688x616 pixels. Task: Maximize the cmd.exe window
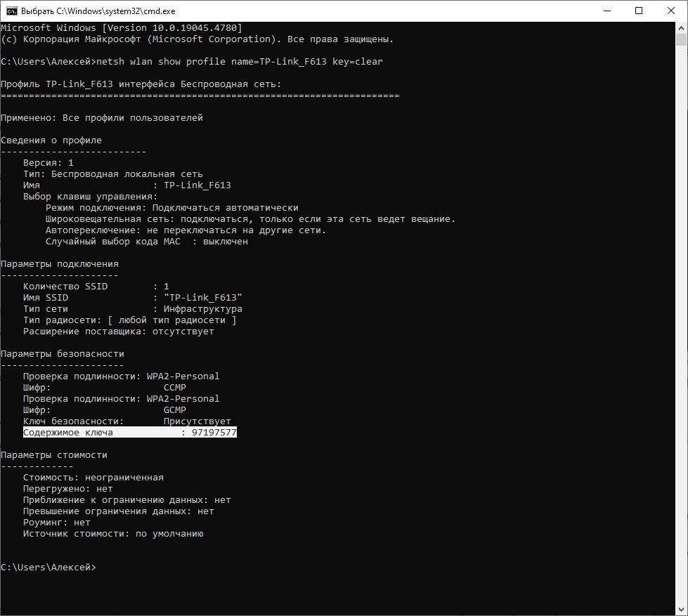[639, 11]
